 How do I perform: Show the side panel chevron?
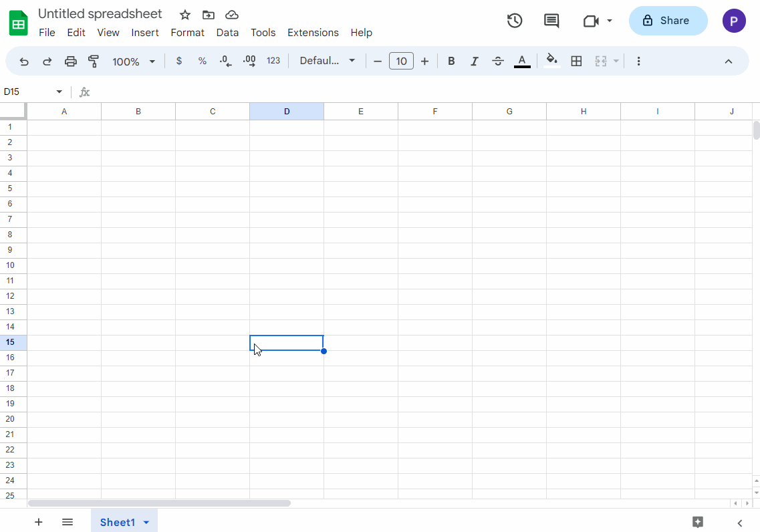pos(740,523)
